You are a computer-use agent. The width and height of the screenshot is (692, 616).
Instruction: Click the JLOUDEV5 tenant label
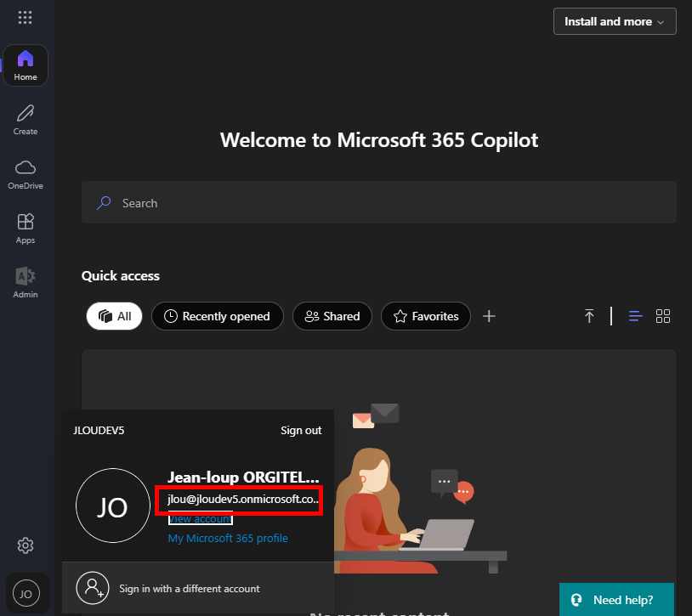coord(99,431)
